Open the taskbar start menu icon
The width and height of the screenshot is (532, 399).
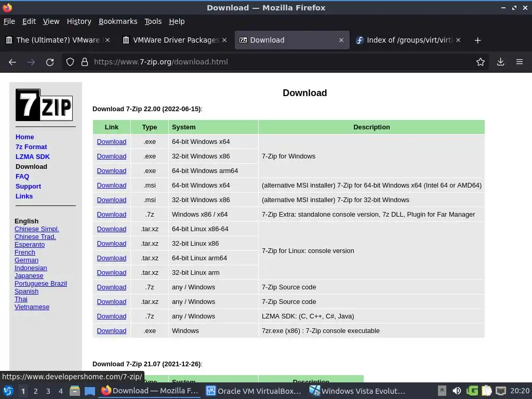click(x=8, y=391)
